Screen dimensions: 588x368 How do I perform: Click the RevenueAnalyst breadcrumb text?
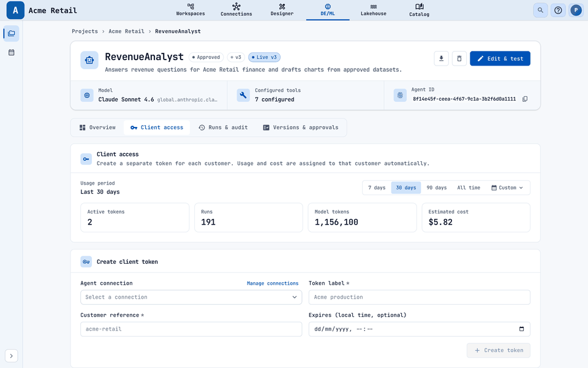178,31
